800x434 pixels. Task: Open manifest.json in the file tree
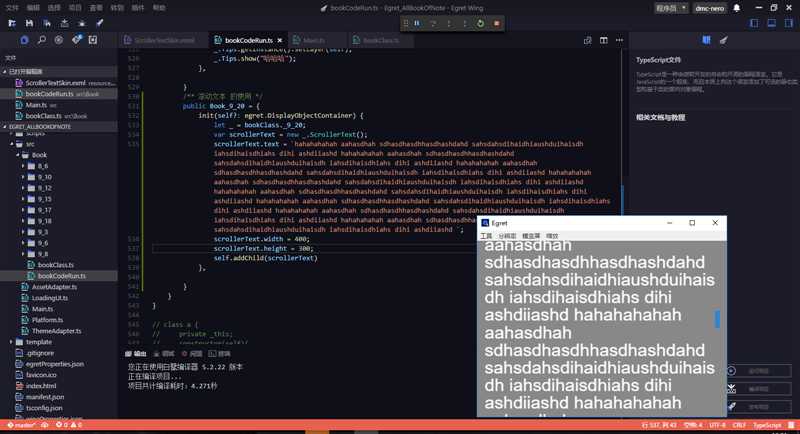click(45, 397)
